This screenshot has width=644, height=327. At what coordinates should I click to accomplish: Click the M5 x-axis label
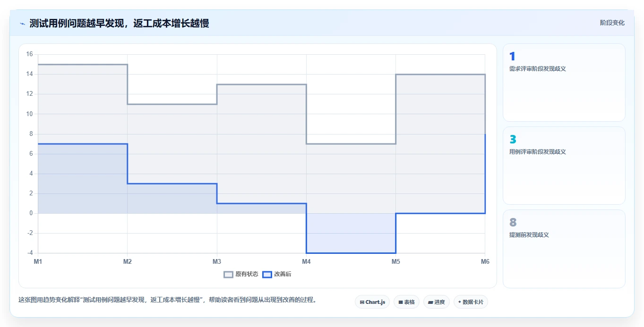pos(395,261)
